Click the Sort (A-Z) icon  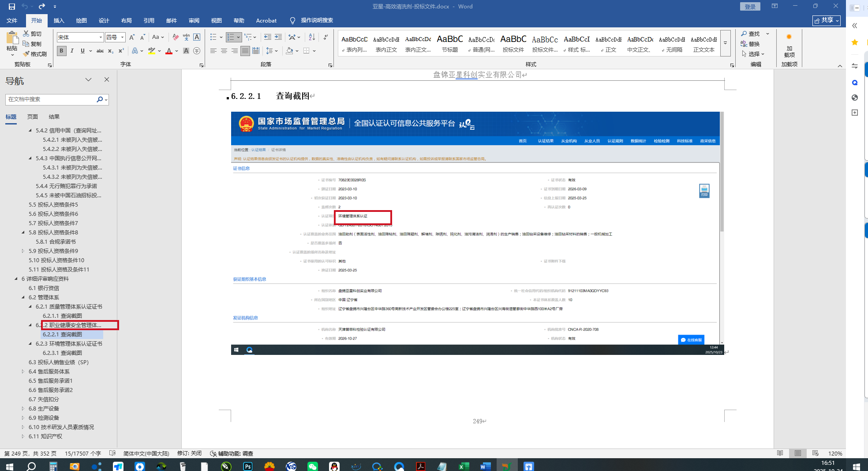coord(312,38)
